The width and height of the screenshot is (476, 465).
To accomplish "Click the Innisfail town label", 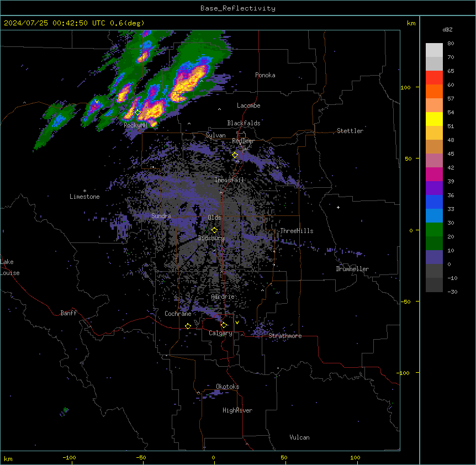I will pyautogui.click(x=229, y=179).
